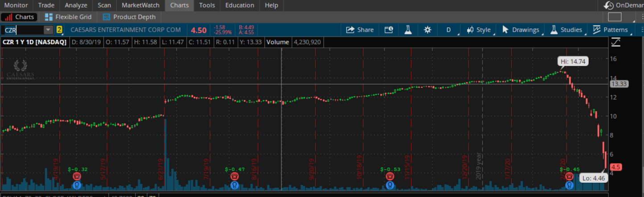Image resolution: width=644 pixels, height=197 pixels.
Task: Toggle the yellow symbol link number 2
Action: coord(59,30)
